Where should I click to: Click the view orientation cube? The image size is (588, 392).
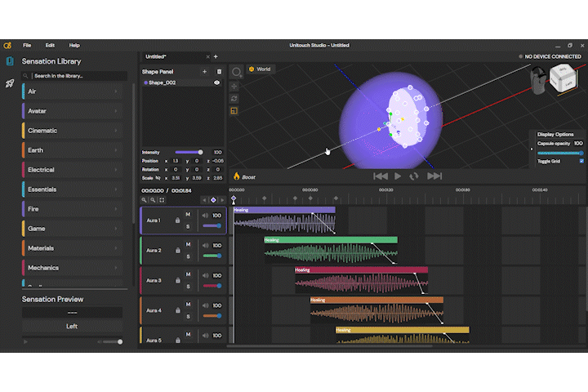(563, 78)
